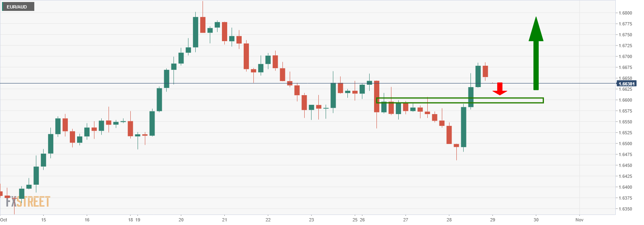
Task: Click the FXStreet watermark logo
Action: click(28, 201)
